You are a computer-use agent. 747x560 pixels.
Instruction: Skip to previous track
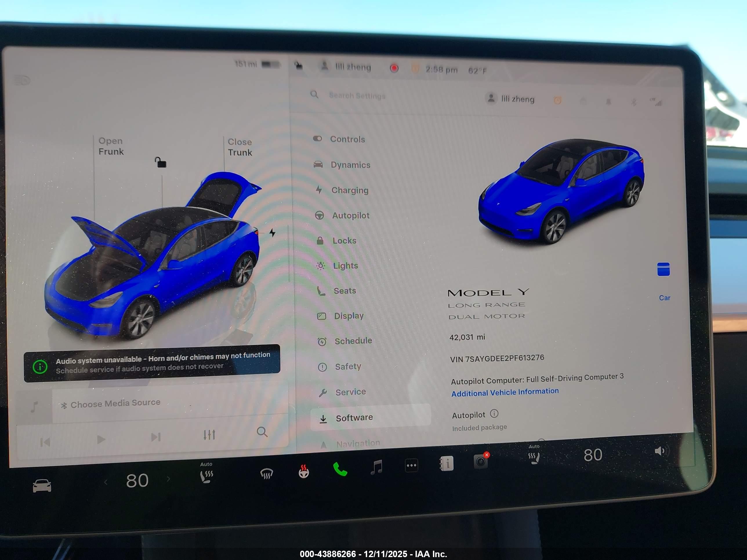pyautogui.click(x=45, y=442)
